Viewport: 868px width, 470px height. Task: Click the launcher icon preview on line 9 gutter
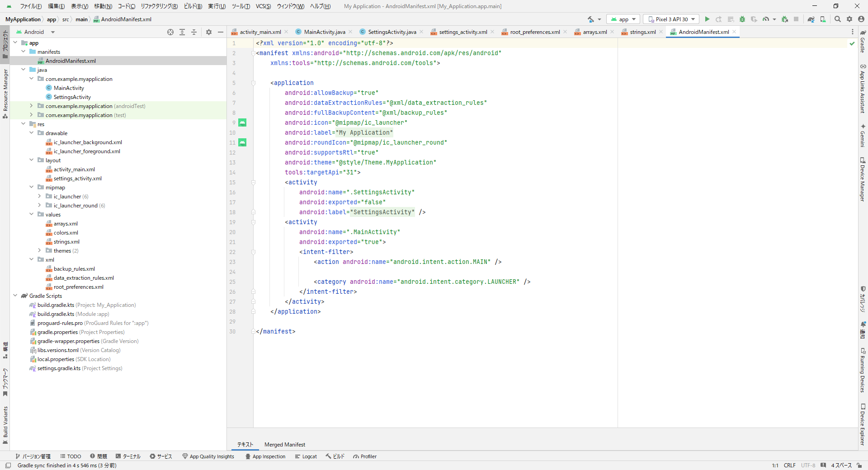242,122
